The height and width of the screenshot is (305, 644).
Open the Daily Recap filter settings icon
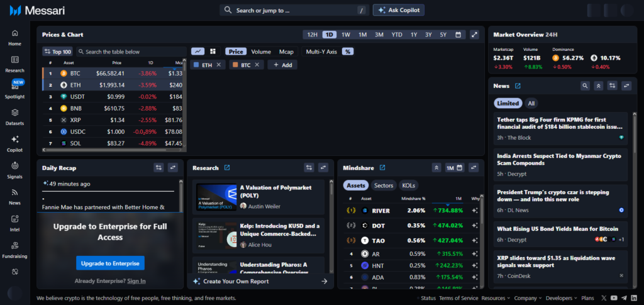click(158, 167)
